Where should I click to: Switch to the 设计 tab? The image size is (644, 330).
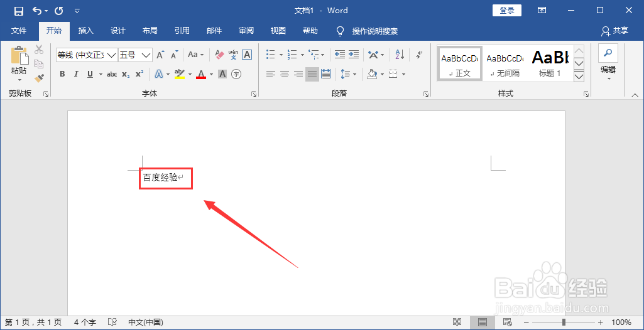(118, 31)
